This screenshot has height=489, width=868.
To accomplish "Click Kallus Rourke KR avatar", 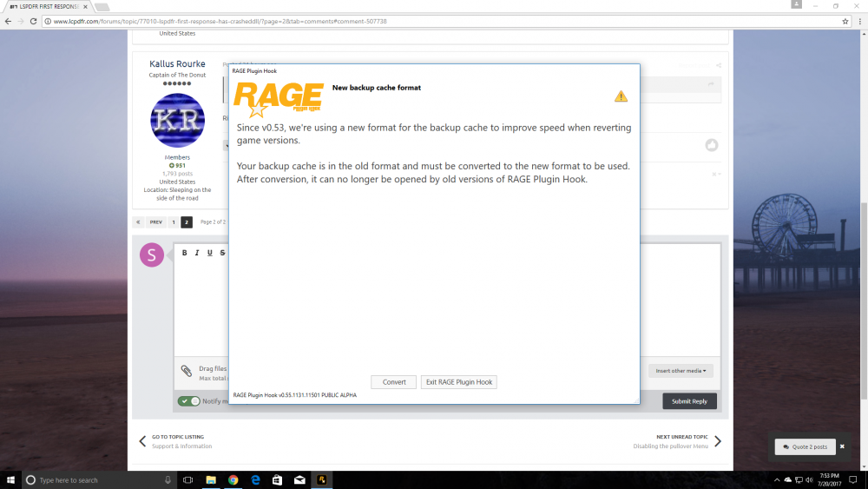I will [x=177, y=120].
